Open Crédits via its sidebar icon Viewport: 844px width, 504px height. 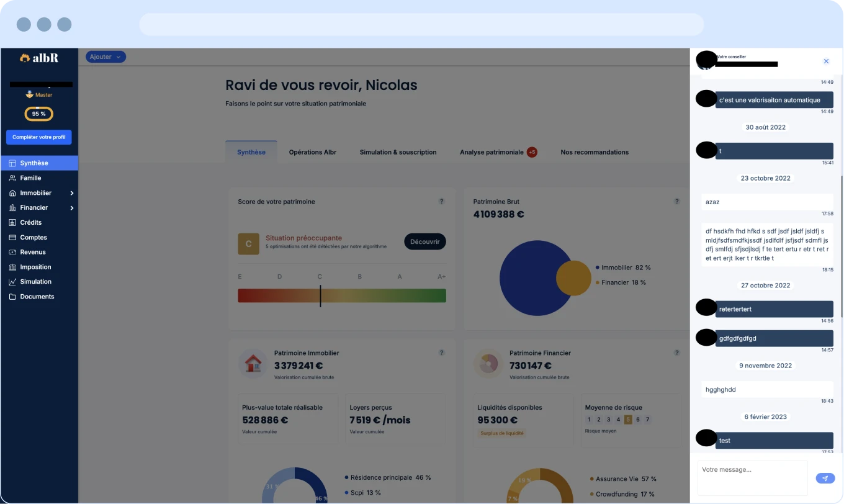point(12,222)
